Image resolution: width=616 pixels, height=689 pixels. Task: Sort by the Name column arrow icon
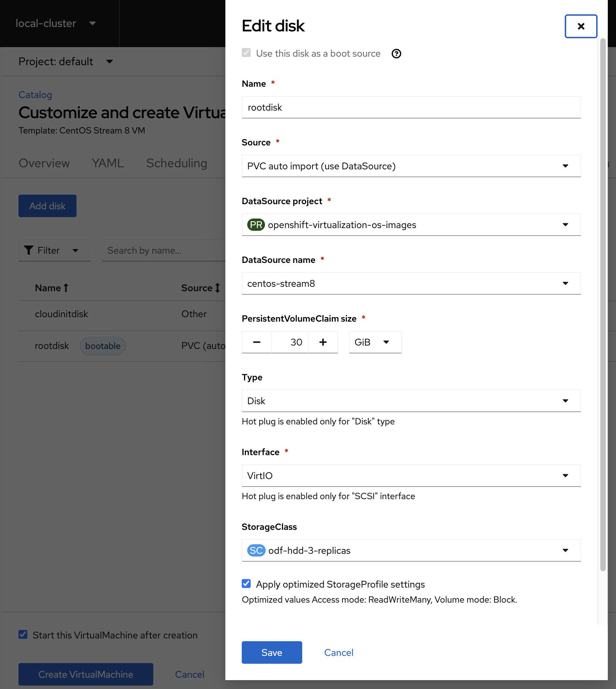click(x=66, y=288)
